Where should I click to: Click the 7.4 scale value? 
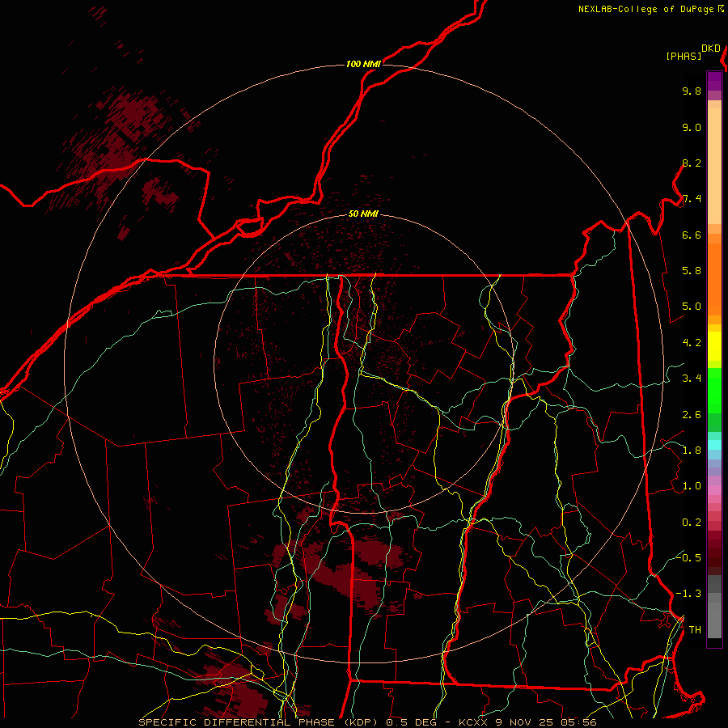[692, 199]
